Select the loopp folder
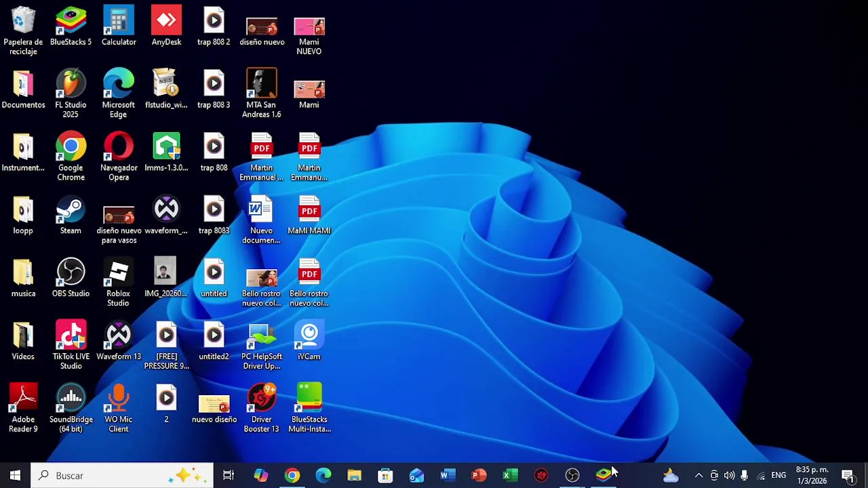This screenshot has width=868, height=488. [23, 216]
